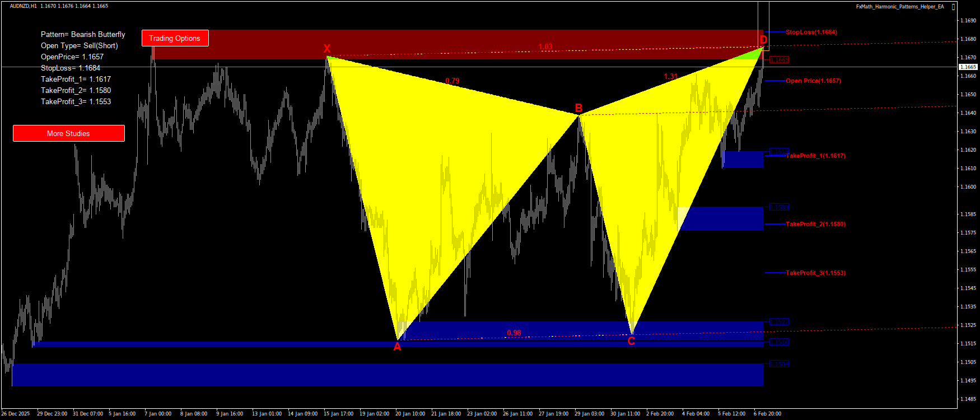980x420 pixels.
Task: Select the TakeProfit_2(1.1580) line label
Action: [x=816, y=225]
